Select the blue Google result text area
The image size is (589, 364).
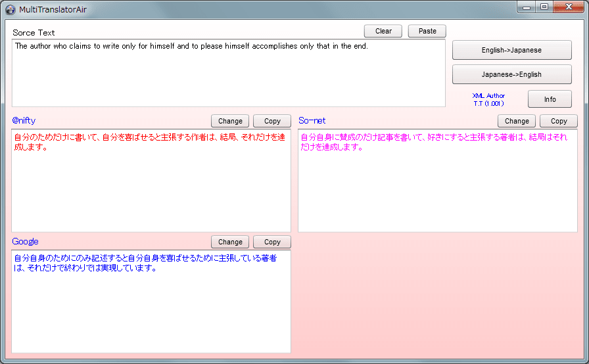click(x=151, y=302)
